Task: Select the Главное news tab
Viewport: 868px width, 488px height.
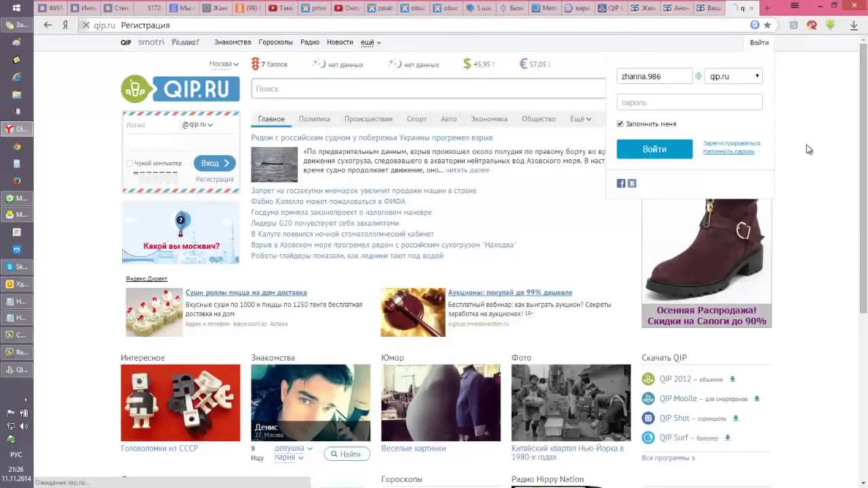Action: (x=271, y=119)
